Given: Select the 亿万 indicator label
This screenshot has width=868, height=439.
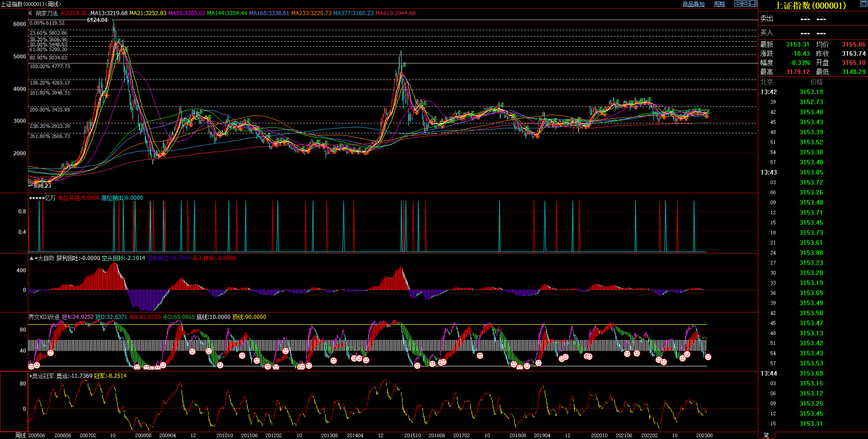Looking at the screenshot, I should coord(50,198).
